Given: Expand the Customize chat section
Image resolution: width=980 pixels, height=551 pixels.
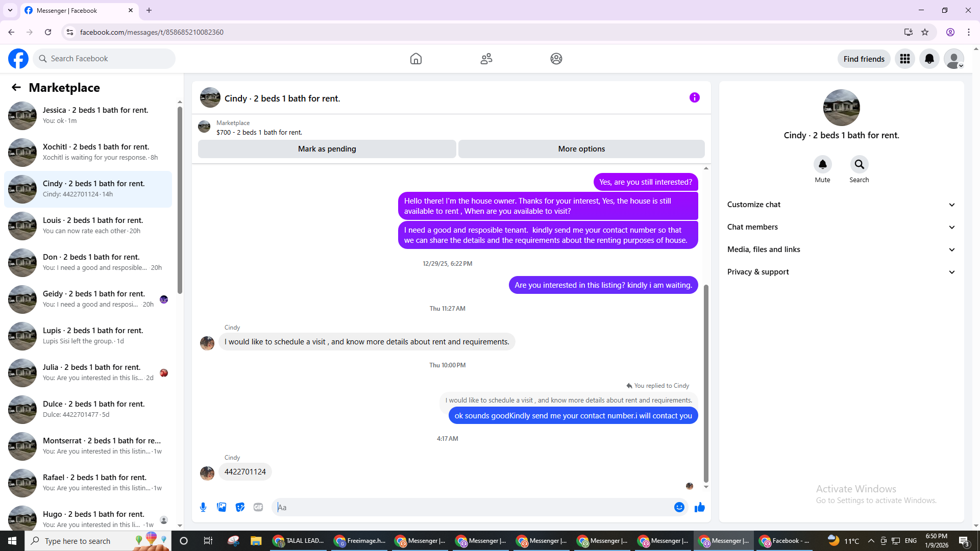Looking at the screenshot, I should [x=841, y=205].
